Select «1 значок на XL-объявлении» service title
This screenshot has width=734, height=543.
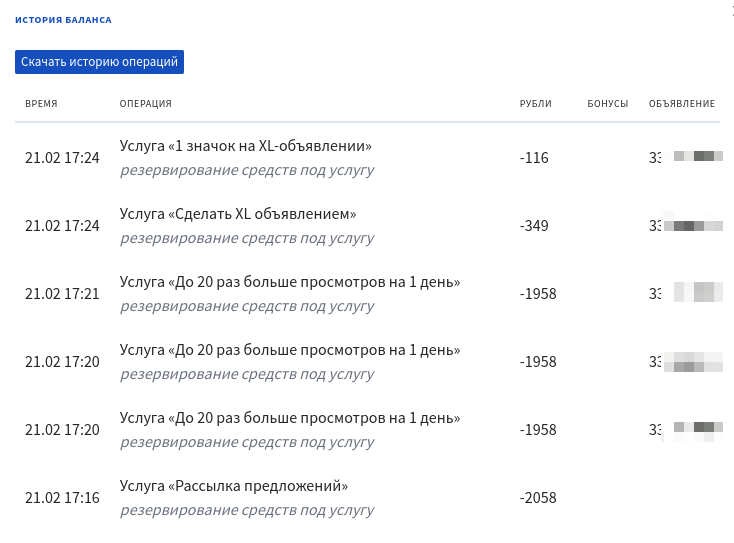click(245, 146)
